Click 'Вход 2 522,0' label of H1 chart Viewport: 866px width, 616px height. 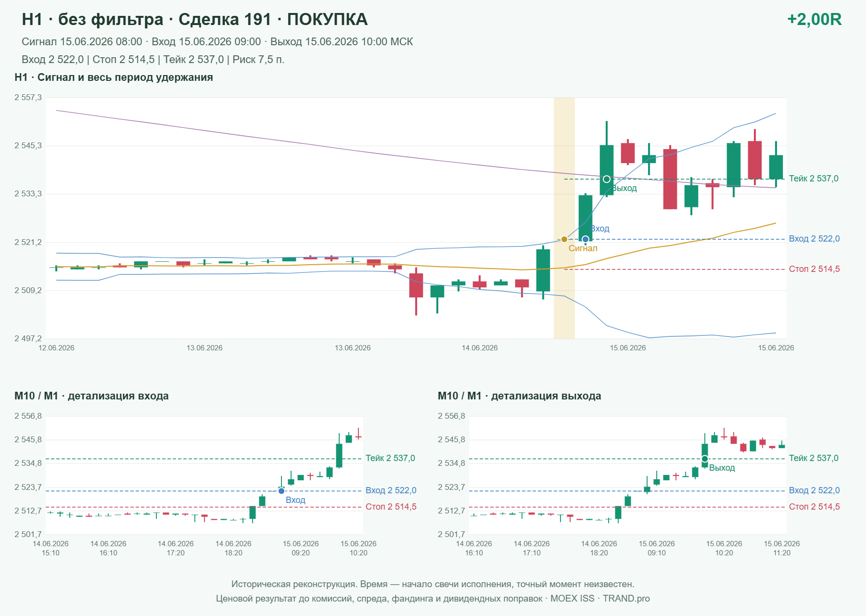click(x=814, y=239)
